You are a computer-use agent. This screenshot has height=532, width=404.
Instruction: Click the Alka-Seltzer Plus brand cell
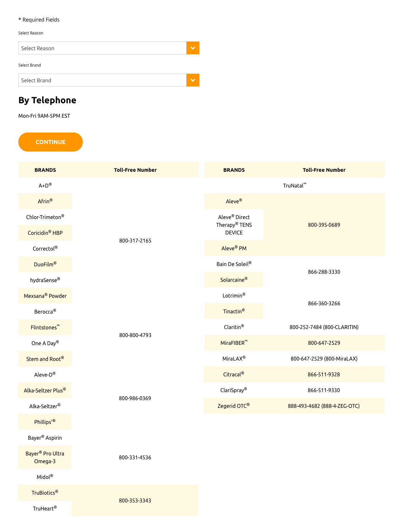(x=45, y=390)
